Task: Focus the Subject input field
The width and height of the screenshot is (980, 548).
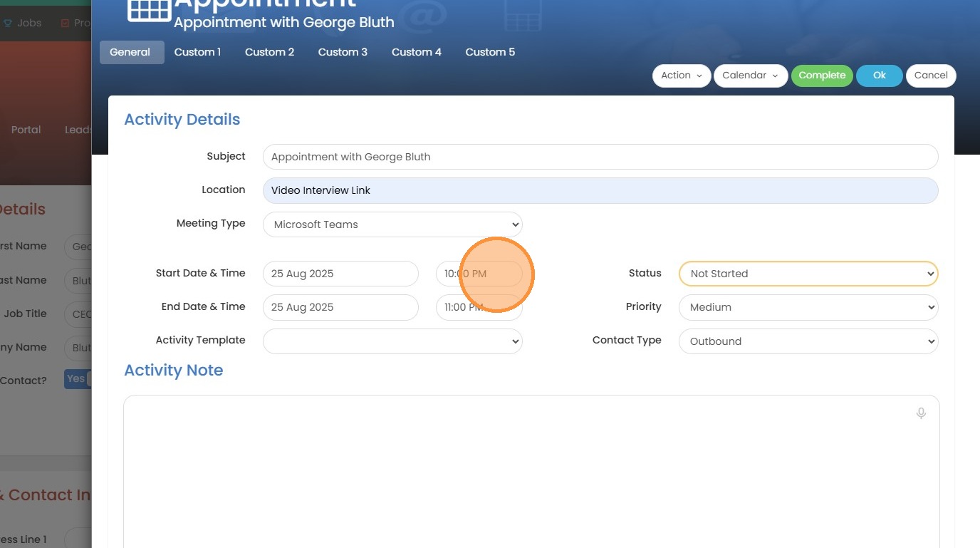Action: [x=600, y=157]
